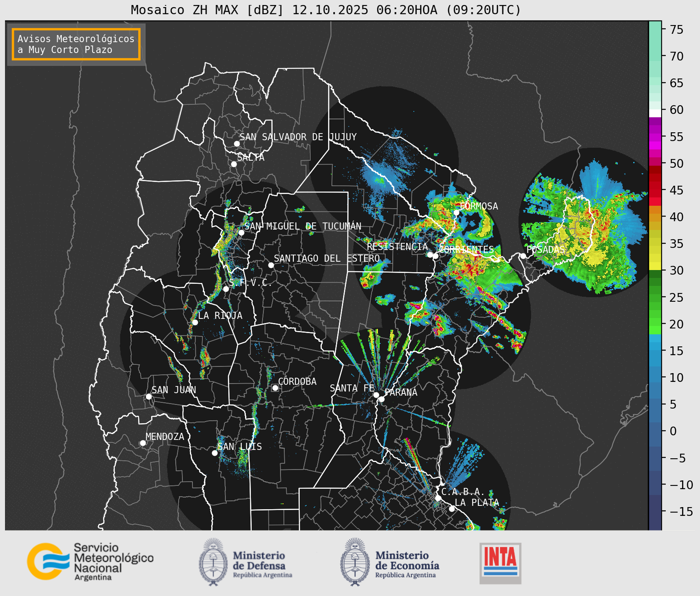Image resolution: width=700 pixels, height=596 pixels.
Task: Click the Servicio Meteorológico Nacional logo
Action: pyautogui.click(x=90, y=561)
